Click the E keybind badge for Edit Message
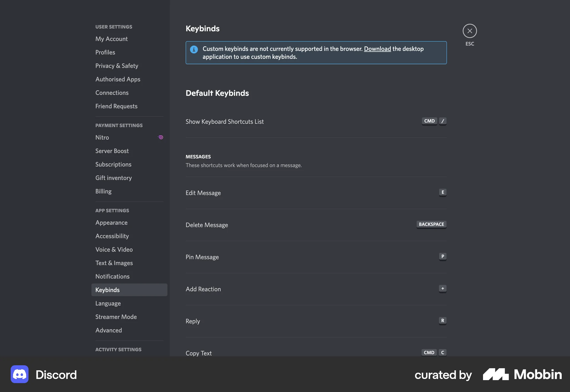The image size is (570, 392). pos(443,192)
